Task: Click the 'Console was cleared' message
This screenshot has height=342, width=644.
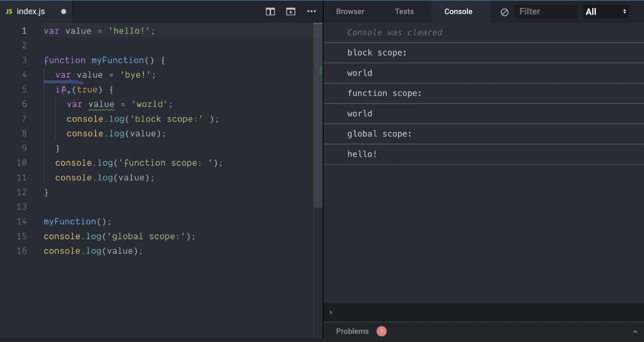Action: point(395,33)
